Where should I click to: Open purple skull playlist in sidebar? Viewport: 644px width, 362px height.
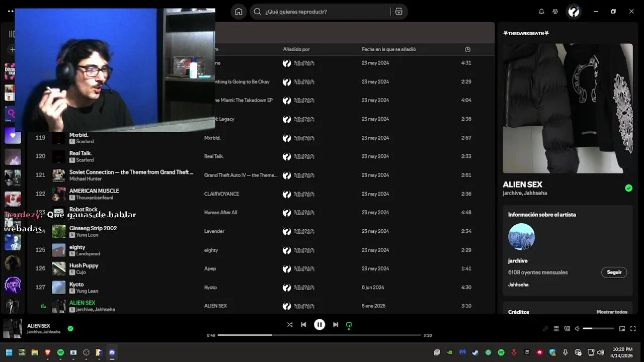[x=13, y=285]
